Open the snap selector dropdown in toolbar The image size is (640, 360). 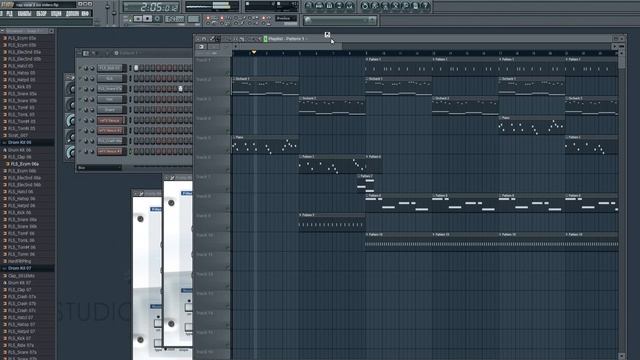coord(286,19)
